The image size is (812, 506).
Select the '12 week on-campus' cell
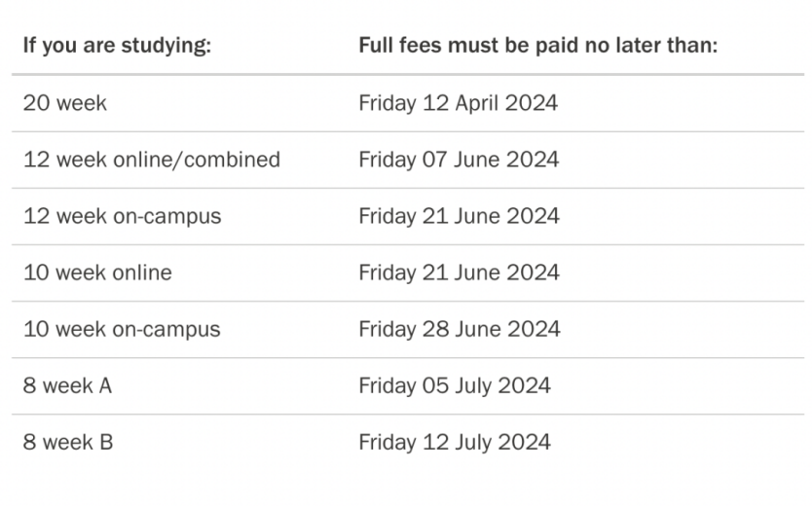pyautogui.click(x=123, y=215)
